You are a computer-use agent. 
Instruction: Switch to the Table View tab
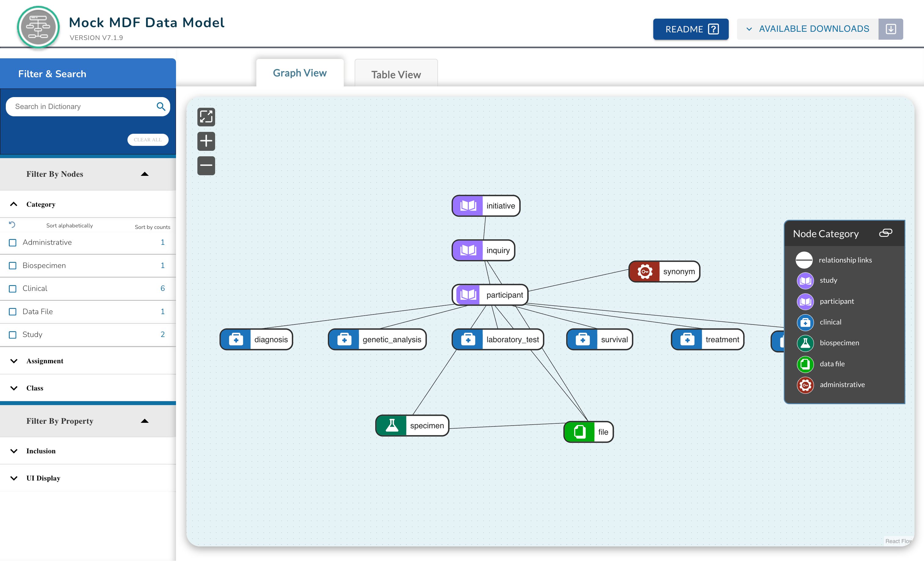(396, 74)
